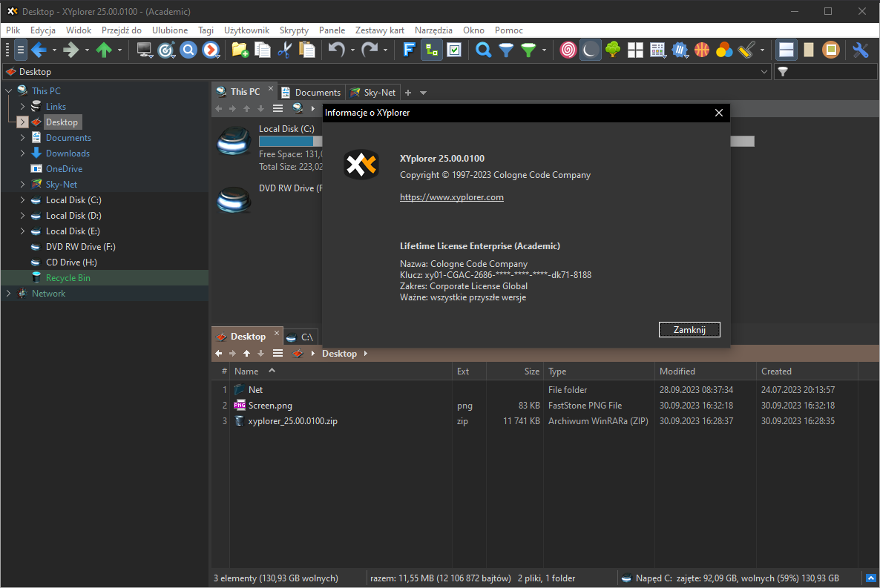Open the Narzędzia menu

pos(433,30)
